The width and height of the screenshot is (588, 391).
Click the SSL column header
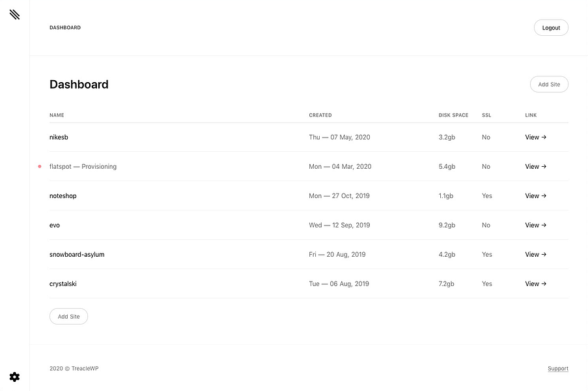point(486,115)
